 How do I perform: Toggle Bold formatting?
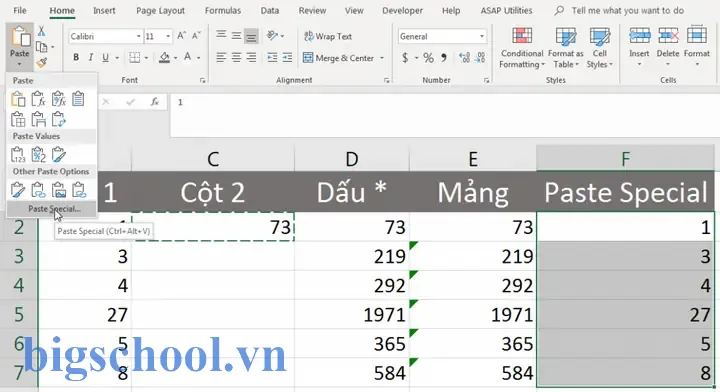click(x=76, y=57)
